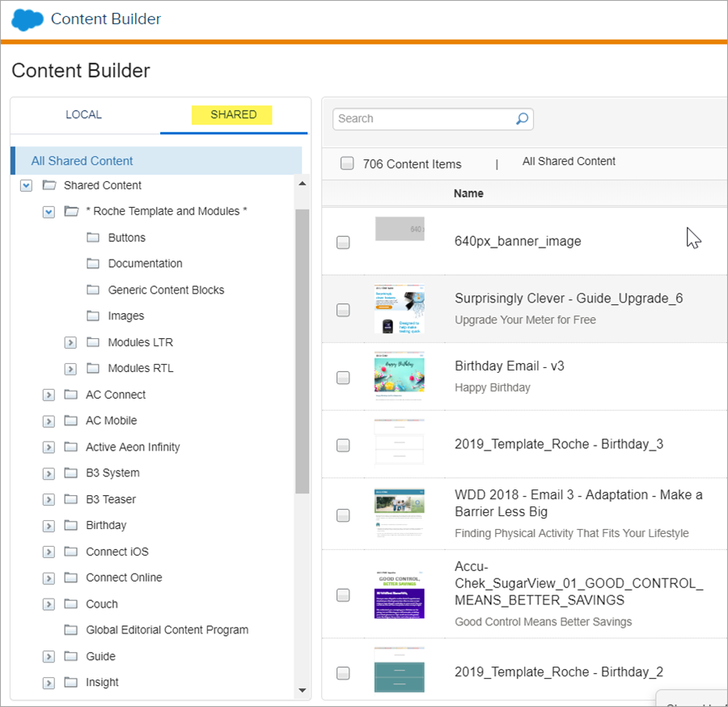
Task: Click the Documentation folder icon
Action: pyautogui.click(x=93, y=264)
